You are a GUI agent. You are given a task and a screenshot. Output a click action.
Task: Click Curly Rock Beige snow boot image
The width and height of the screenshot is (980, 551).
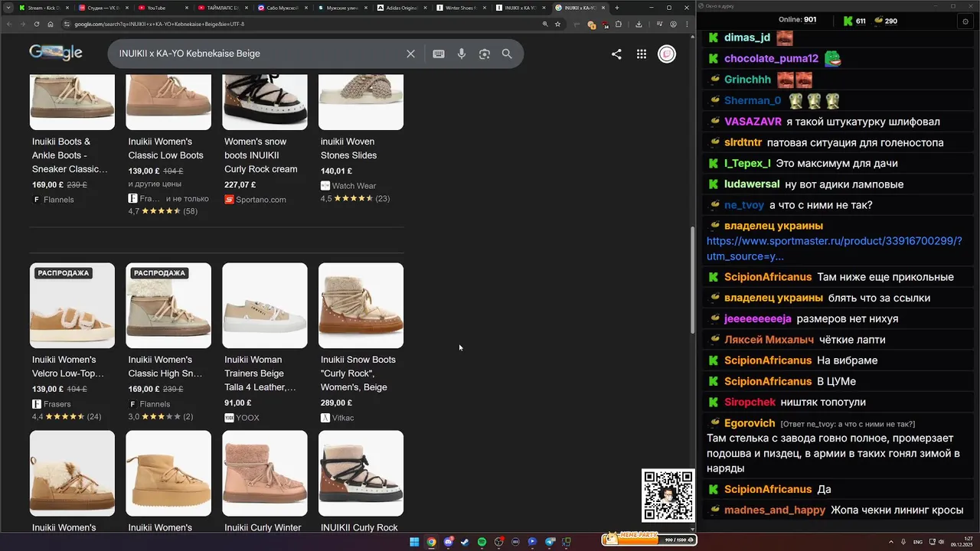click(x=361, y=305)
